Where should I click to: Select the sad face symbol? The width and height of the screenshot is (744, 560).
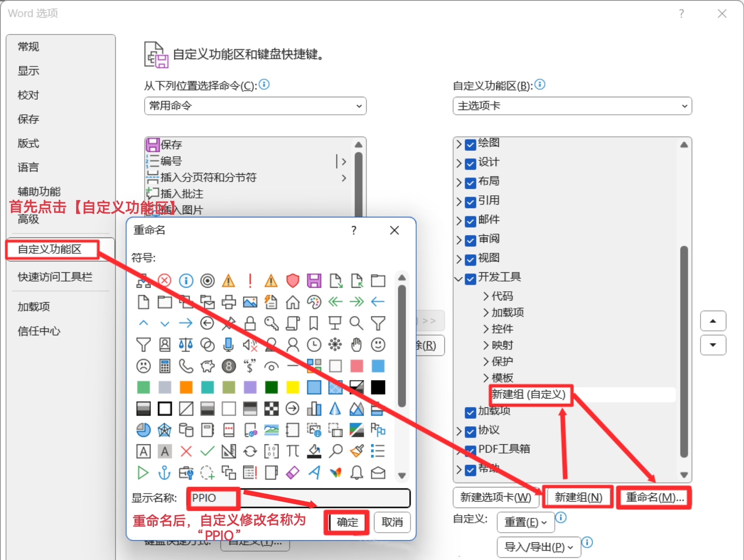[143, 366]
